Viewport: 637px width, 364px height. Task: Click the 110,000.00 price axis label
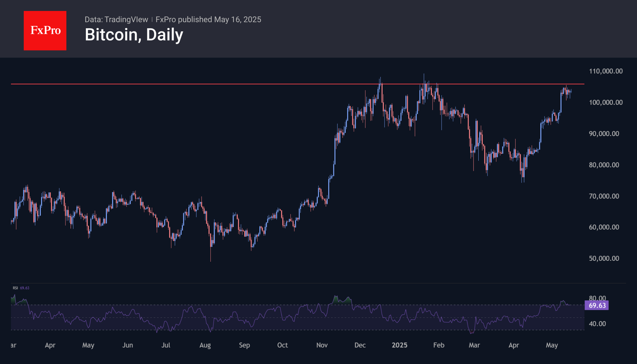tap(606, 71)
